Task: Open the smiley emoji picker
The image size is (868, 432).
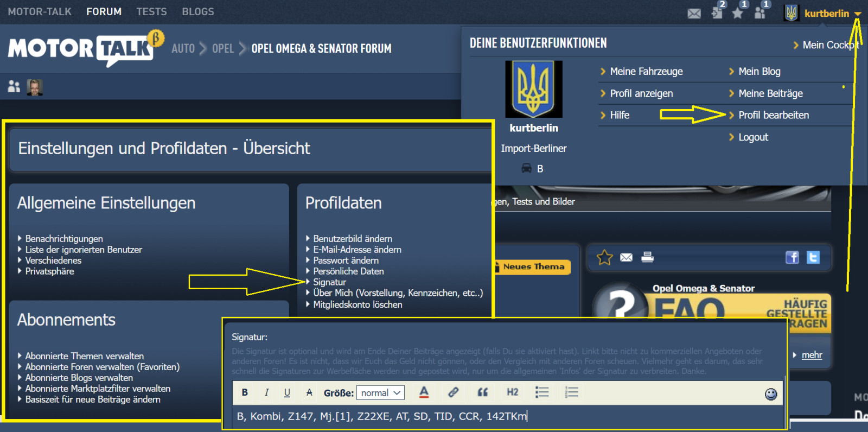Action: point(770,394)
